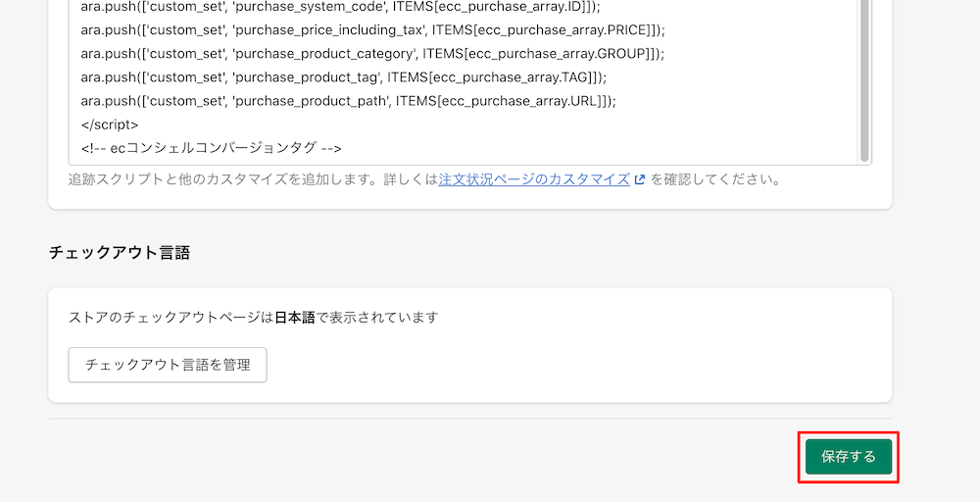Click code line containing 'purchase_price_including_tax'

(x=372, y=30)
